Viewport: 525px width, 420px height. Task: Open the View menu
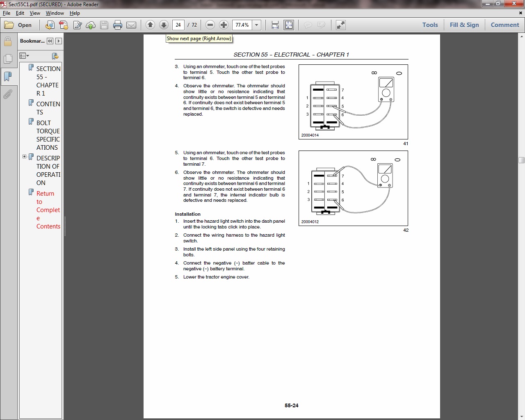coord(35,13)
